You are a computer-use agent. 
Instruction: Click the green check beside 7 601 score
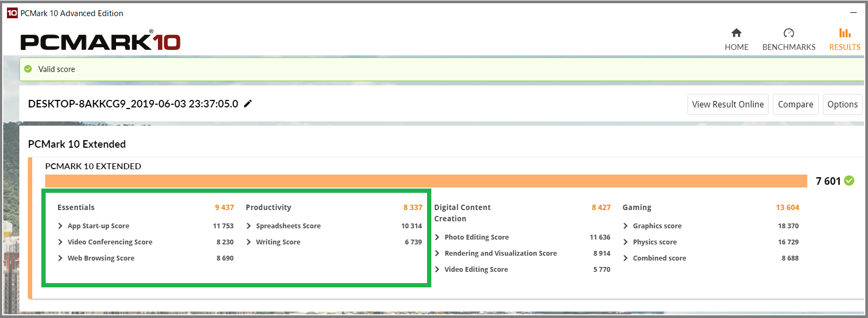[849, 180]
